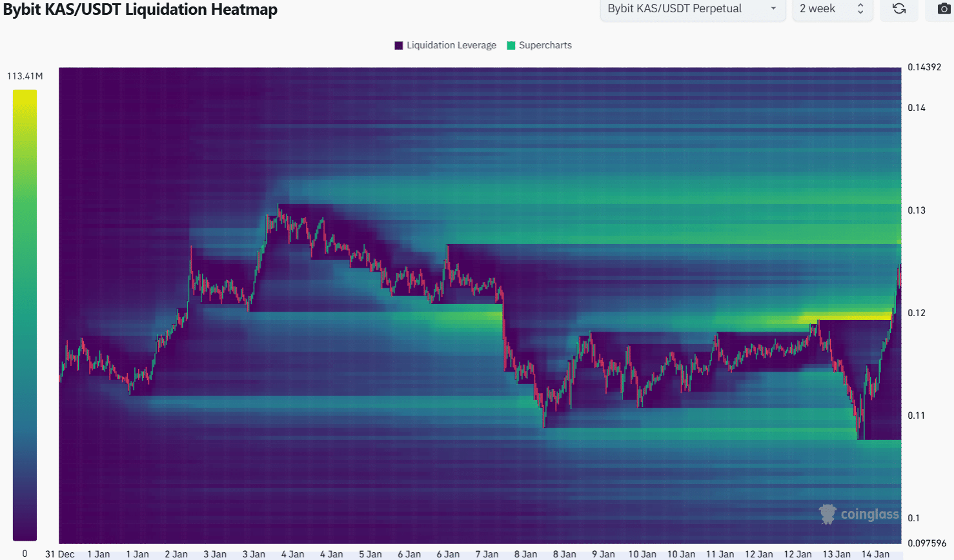
Task: Click the 7 Jan date label
Action: (487, 554)
